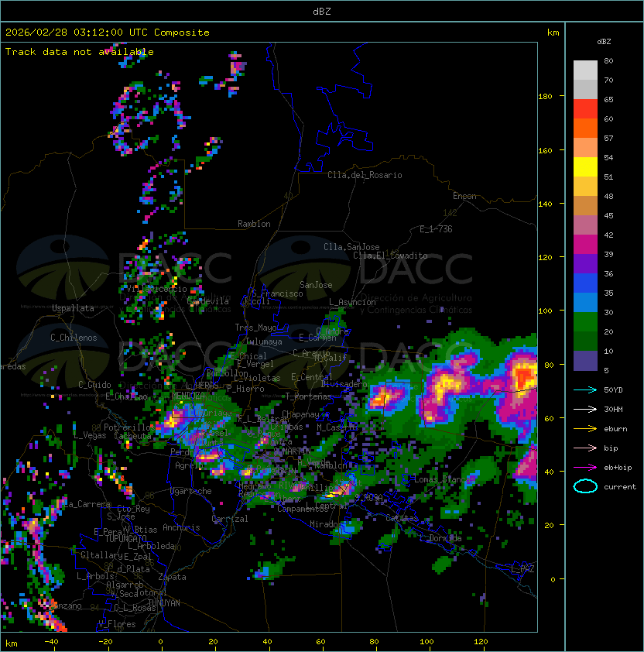Viewport: 644px width, 652px height.
Task: Click the 'Clla.SanJose' map label
Action: (x=351, y=247)
